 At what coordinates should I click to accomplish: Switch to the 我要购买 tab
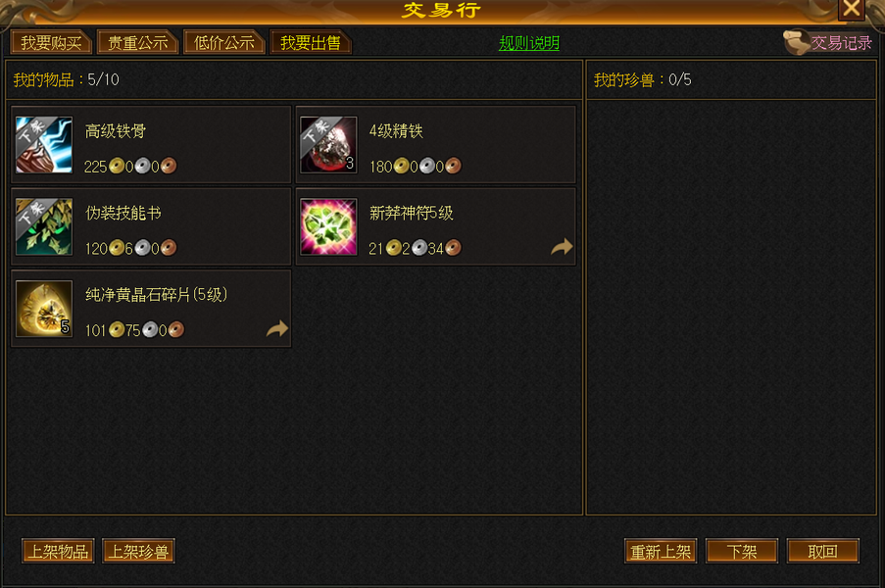coord(51,42)
